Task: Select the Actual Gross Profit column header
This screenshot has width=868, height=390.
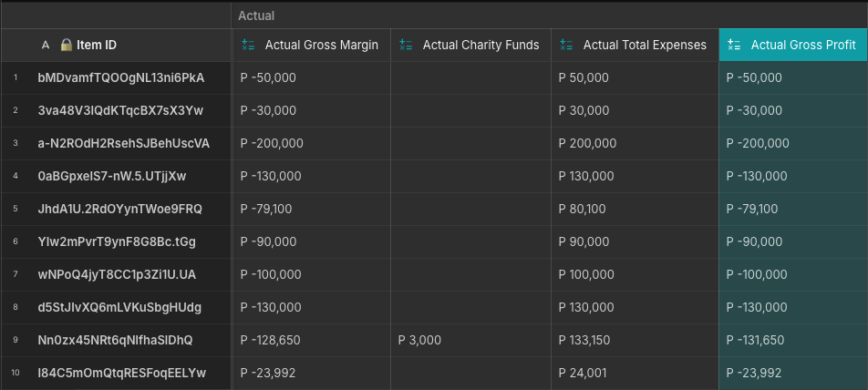Action: pyautogui.click(x=793, y=45)
